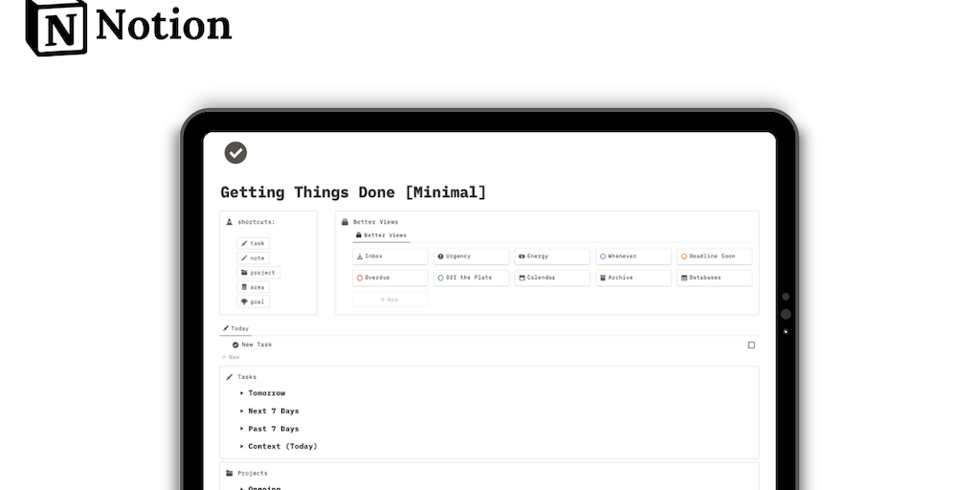Viewport: 980px width, 490px height.
Task: Select the Overdue red circle view
Action: (390, 278)
